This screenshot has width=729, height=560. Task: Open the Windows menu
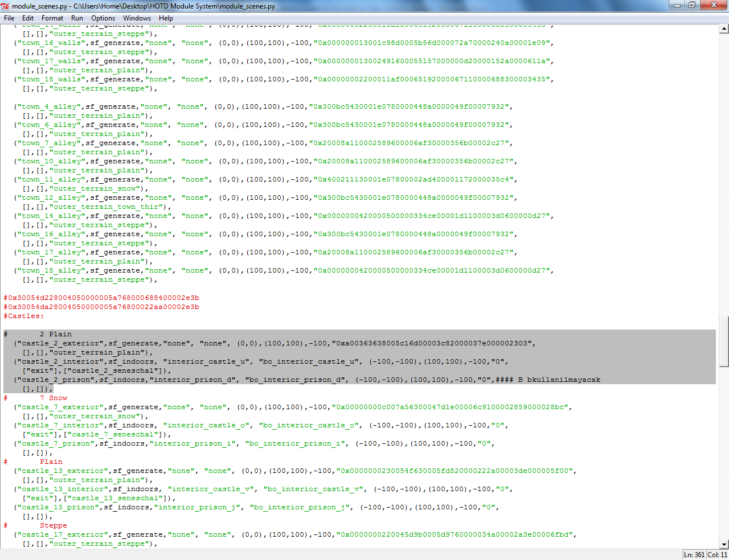coord(137,18)
